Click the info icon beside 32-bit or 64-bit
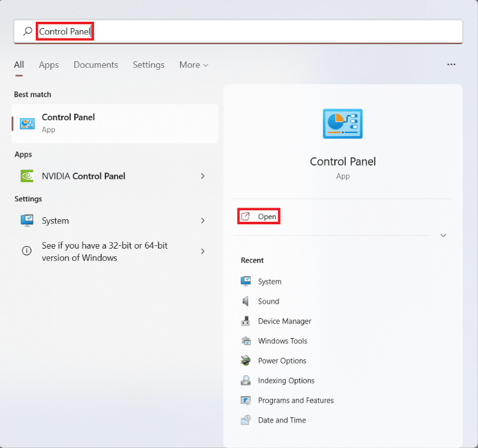 [x=27, y=251]
